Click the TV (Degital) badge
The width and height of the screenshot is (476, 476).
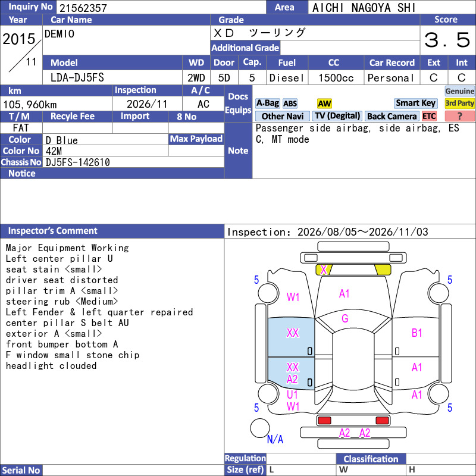(337, 116)
